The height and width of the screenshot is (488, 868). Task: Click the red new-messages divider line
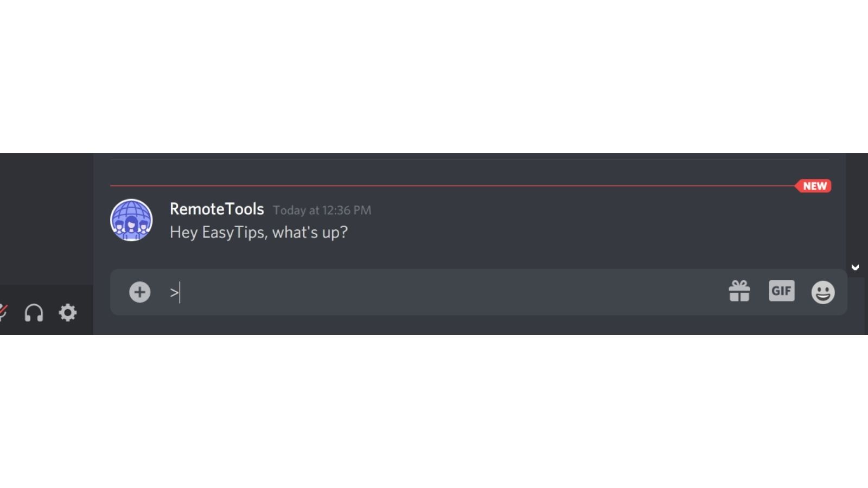pos(452,186)
